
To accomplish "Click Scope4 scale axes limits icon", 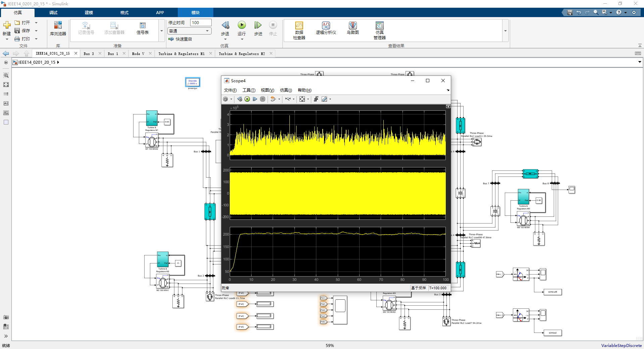I will pyautogui.click(x=302, y=99).
